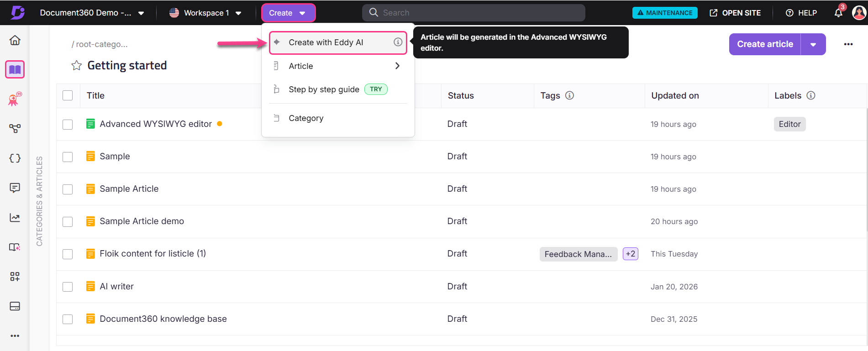Select Create with Eddy AI menu item

point(338,42)
